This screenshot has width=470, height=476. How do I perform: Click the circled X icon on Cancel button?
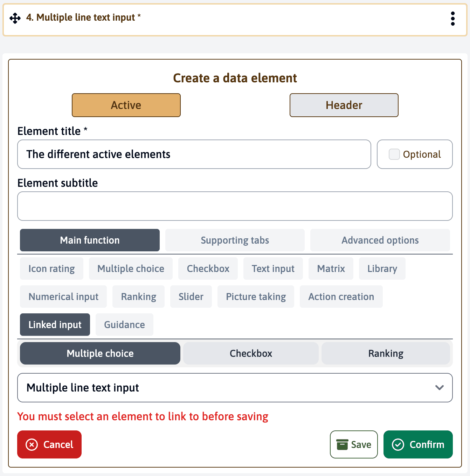[31, 444]
